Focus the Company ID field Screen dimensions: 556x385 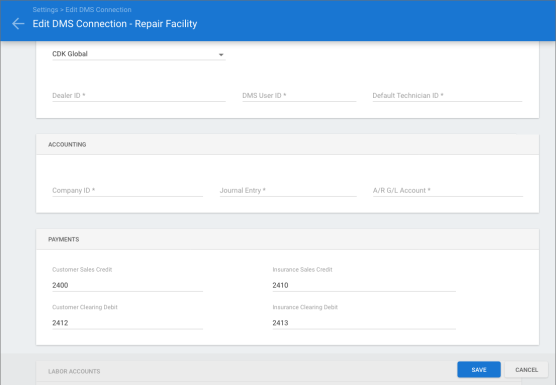[x=127, y=190]
